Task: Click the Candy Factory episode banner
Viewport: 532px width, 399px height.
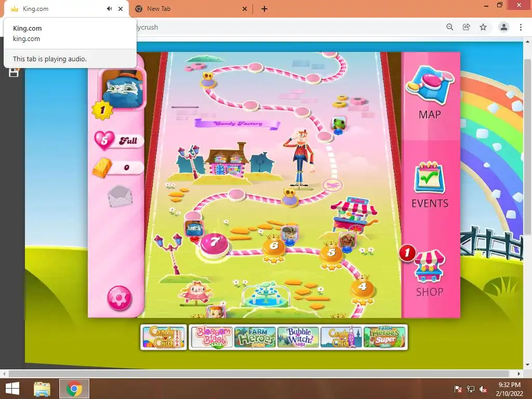Action: click(237, 124)
